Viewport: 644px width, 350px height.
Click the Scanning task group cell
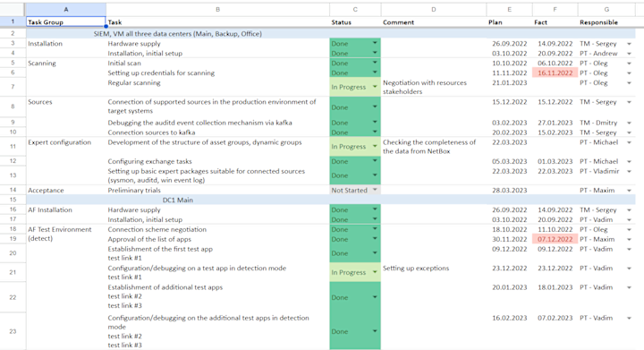click(42, 64)
